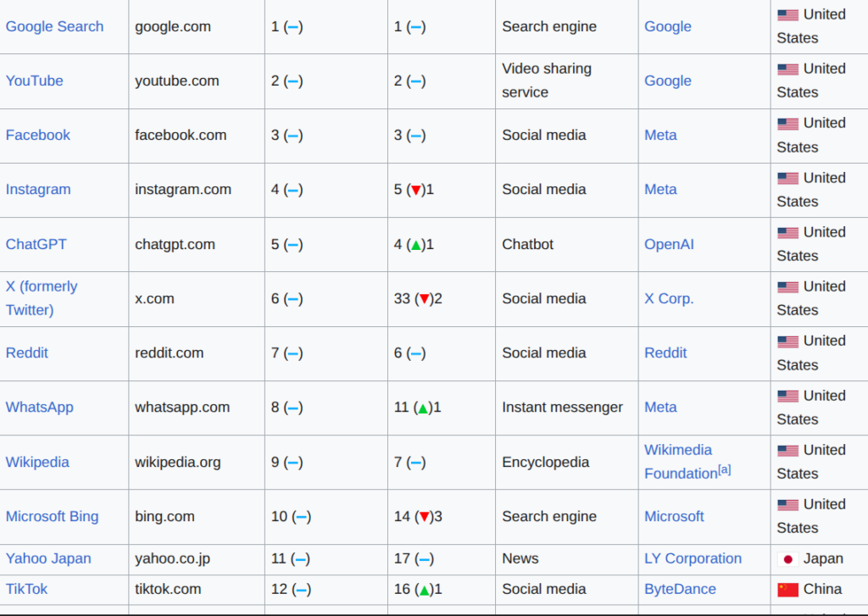Click the red down arrow in x.com row
The width and height of the screenshot is (868, 616).
tap(425, 299)
